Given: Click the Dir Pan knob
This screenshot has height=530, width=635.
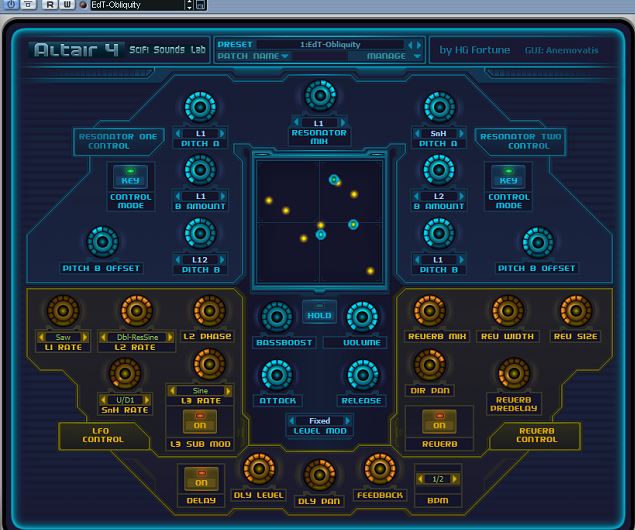Looking at the screenshot, I should pos(429,365).
